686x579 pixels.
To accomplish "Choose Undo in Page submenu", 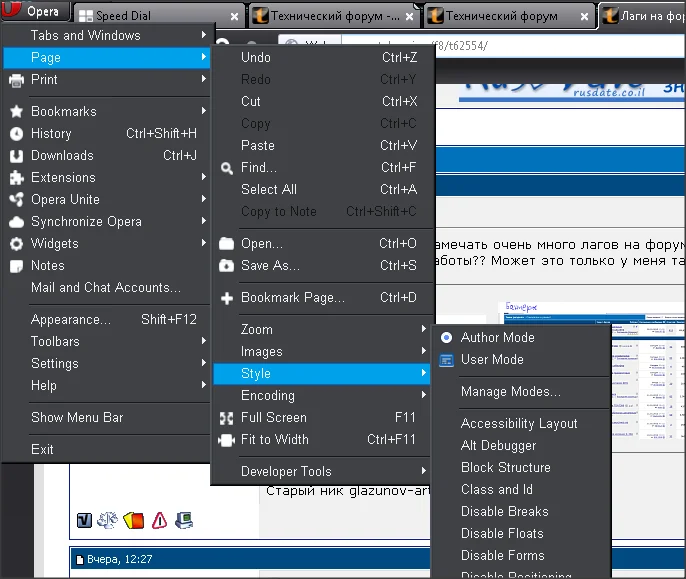I will point(322,57).
